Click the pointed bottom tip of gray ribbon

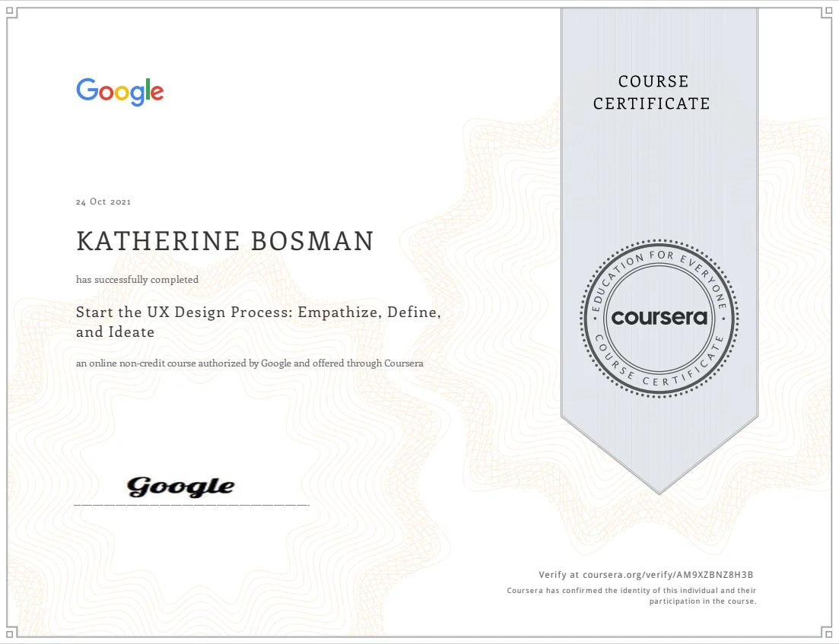(659, 490)
